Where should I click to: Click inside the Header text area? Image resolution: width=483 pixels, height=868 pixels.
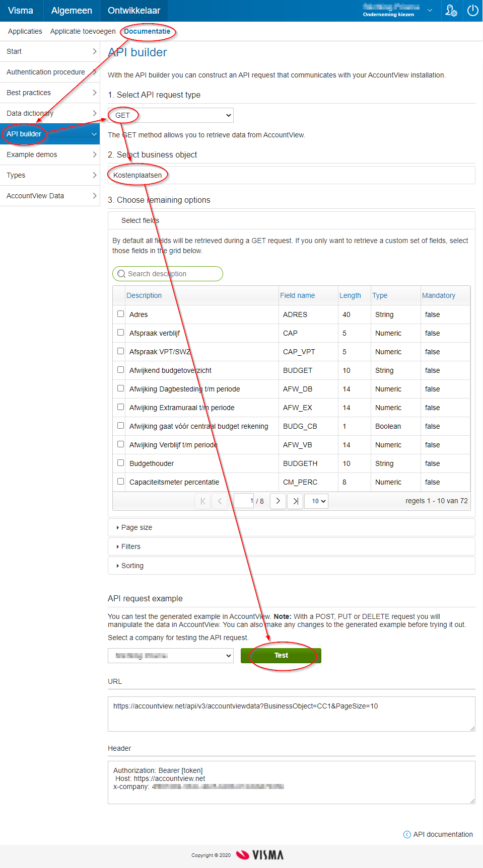pyautogui.click(x=292, y=782)
